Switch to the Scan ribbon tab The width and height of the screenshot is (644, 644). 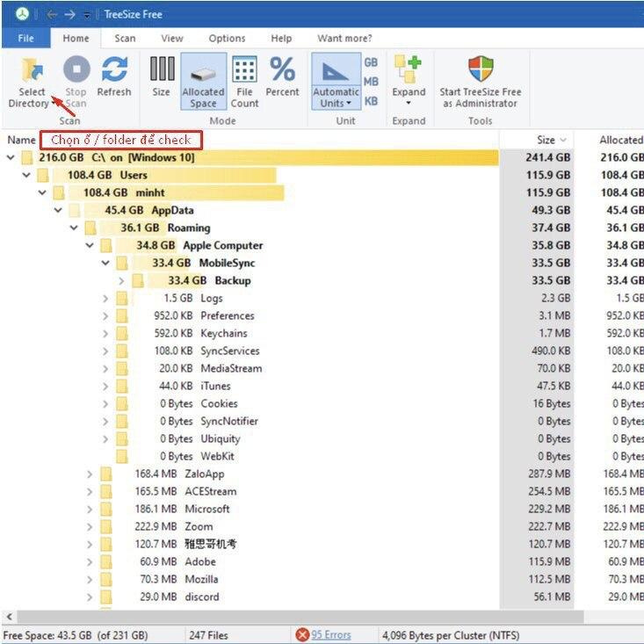(125, 38)
